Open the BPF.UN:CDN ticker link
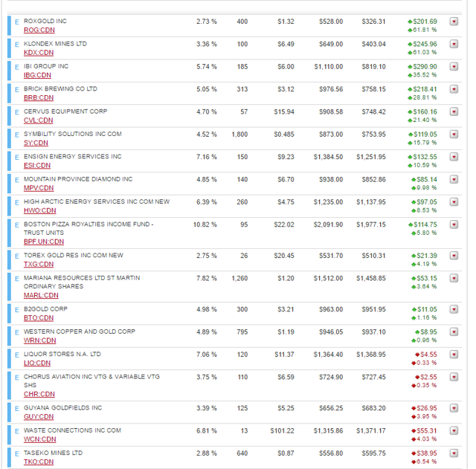This screenshot has height=469, width=476. (44, 242)
